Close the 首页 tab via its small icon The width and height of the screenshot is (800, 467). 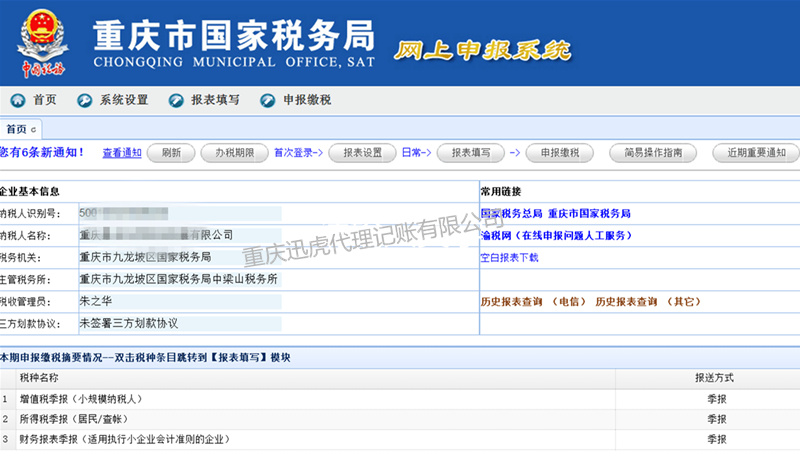34,130
